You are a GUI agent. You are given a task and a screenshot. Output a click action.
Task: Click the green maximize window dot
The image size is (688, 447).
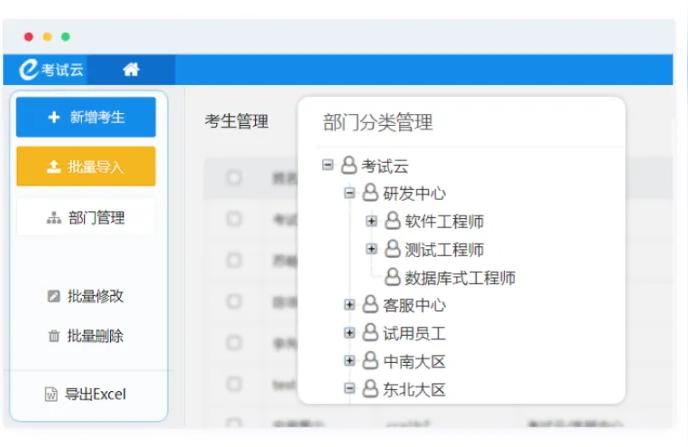[x=65, y=37]
